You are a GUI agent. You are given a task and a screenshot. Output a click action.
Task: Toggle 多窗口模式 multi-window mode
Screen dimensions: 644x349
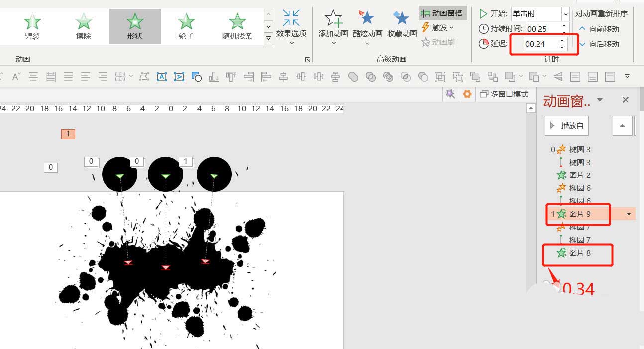[504, 94]
